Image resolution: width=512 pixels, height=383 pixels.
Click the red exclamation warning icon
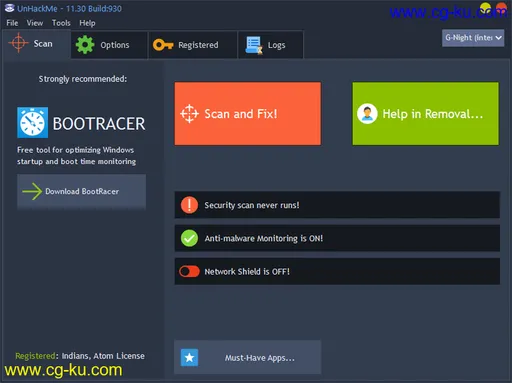click(189, 205)
